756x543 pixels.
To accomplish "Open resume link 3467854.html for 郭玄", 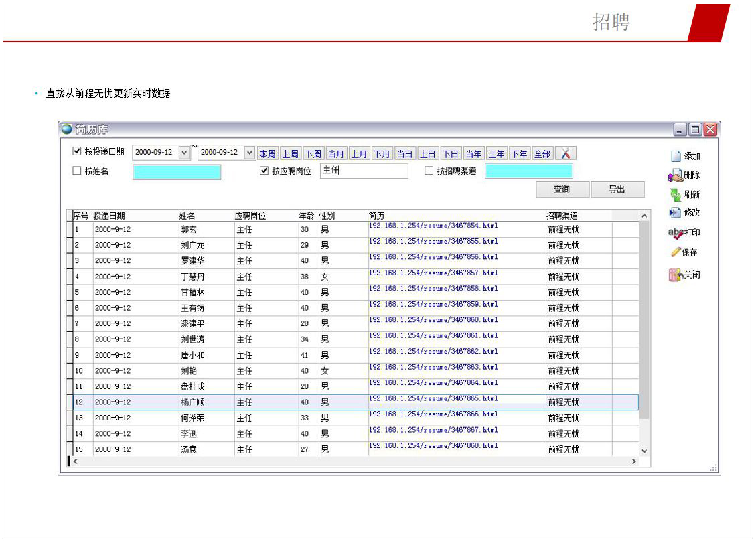I will (433, 226).
